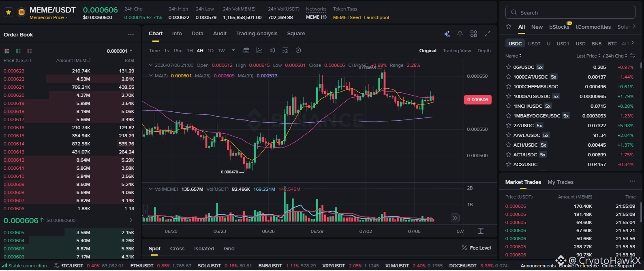Toggle the MEME/USDT favorite star
The height and width of the screenshot is (271, 644).
[9, 12]
